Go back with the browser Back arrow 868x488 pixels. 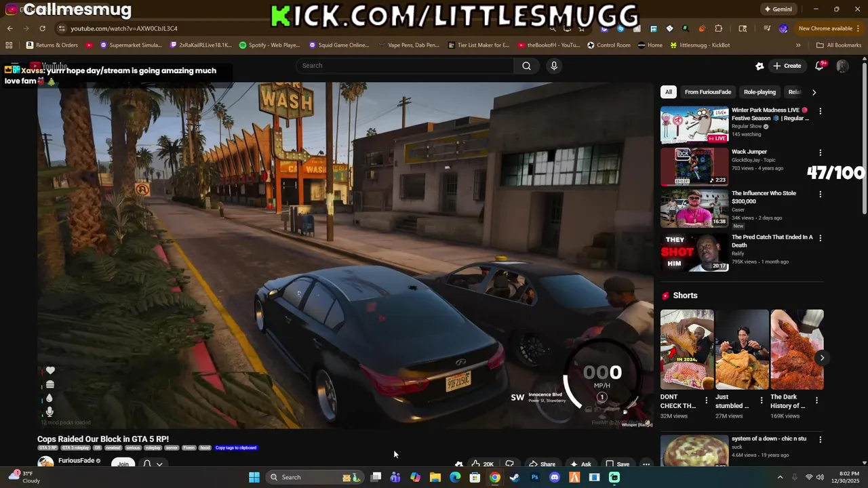coord(9,28)
